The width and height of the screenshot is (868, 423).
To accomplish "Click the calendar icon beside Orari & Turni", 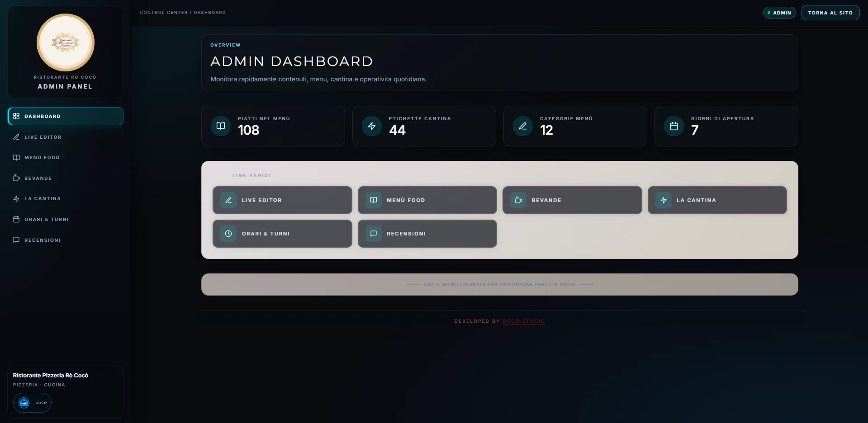I will [x=16, y=219].
